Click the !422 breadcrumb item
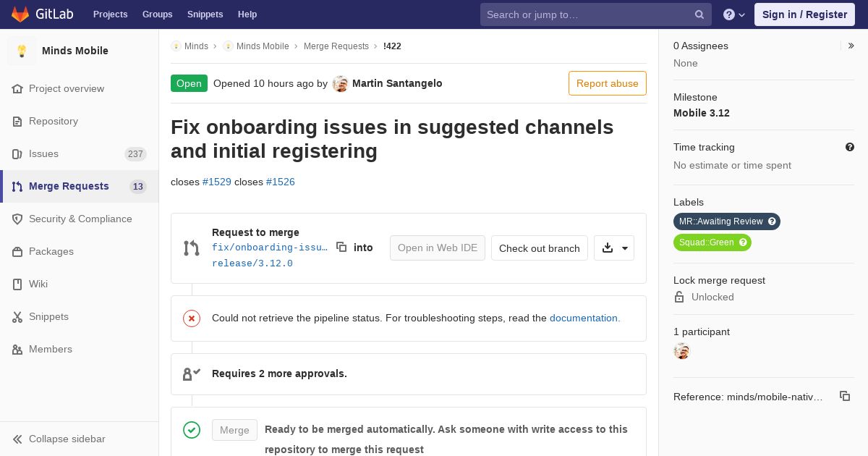 click(x=392, y=46)
